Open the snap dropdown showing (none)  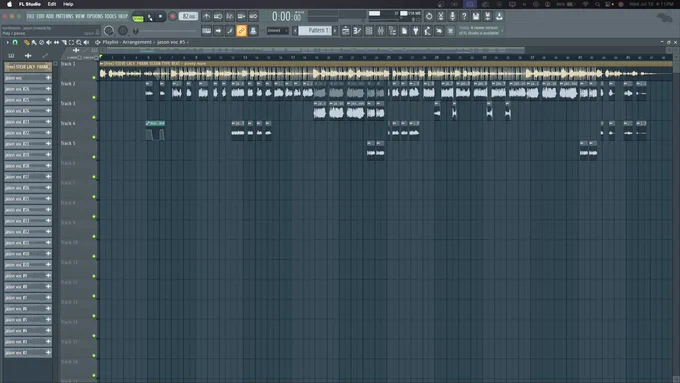click(x=278, y=31)
